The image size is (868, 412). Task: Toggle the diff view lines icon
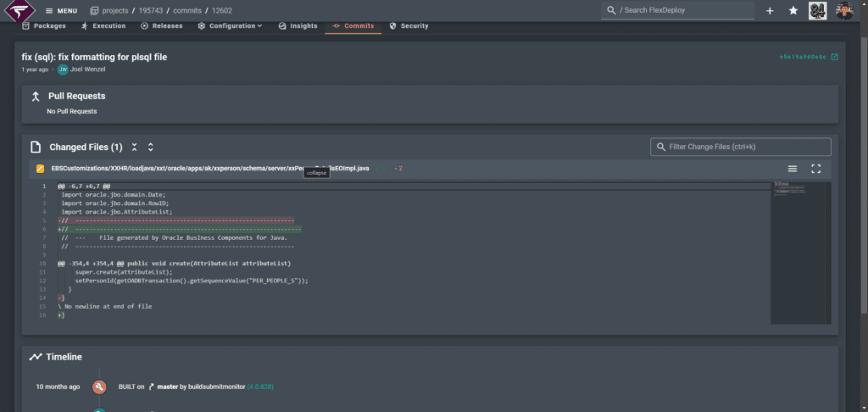pos(793,169)
